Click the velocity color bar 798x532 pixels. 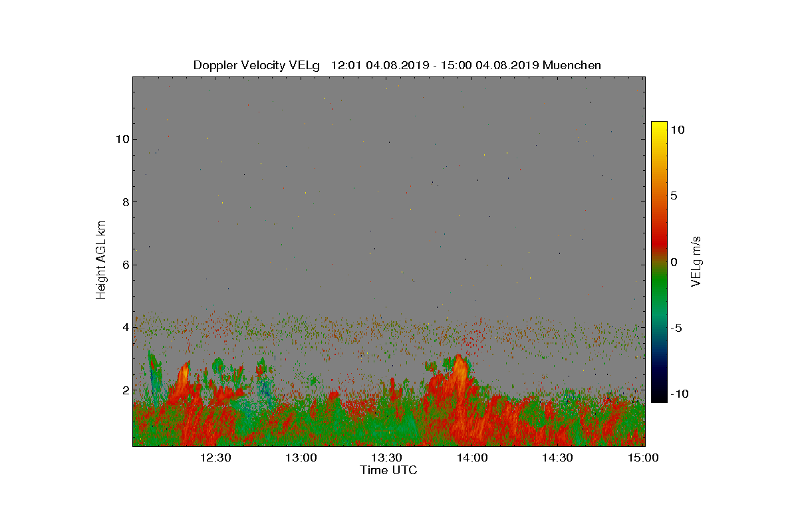(659, 261)
